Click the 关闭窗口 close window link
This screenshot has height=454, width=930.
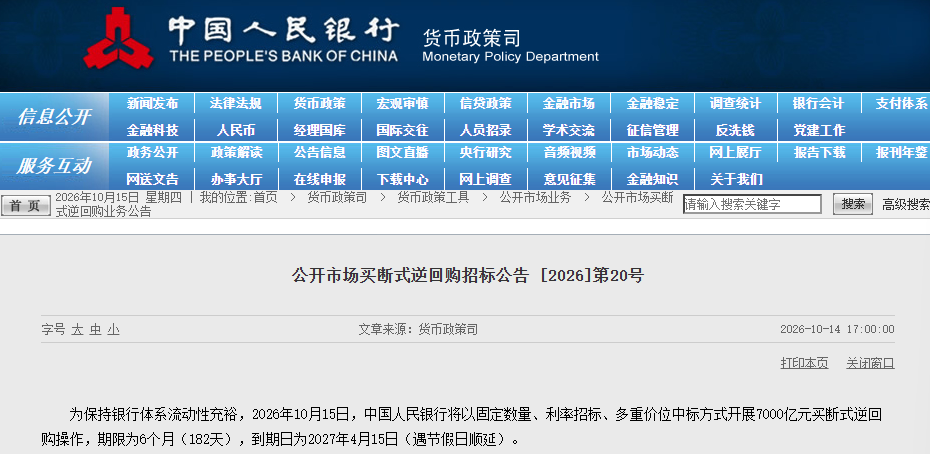[x=870, y=363]
